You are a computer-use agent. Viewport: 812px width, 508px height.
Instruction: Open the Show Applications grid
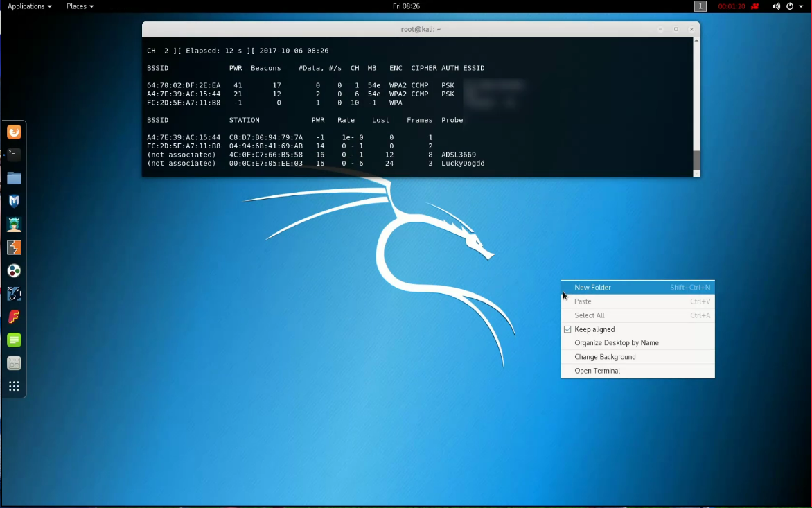(x=14, y=385)
